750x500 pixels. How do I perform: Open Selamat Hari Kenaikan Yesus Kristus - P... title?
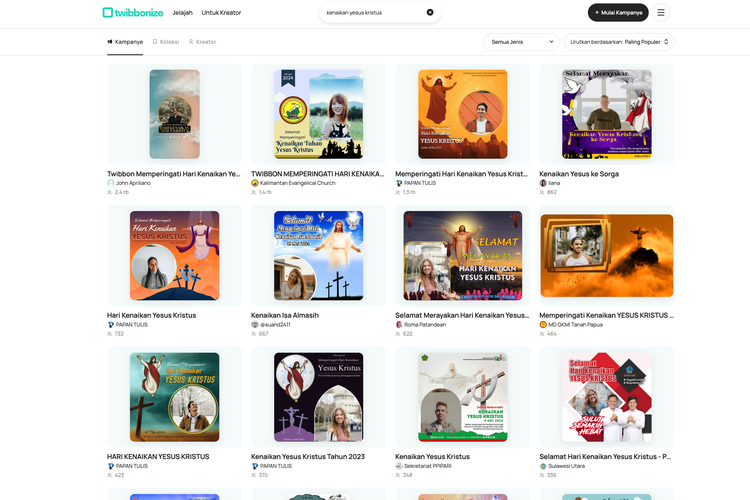coord(605,456)
